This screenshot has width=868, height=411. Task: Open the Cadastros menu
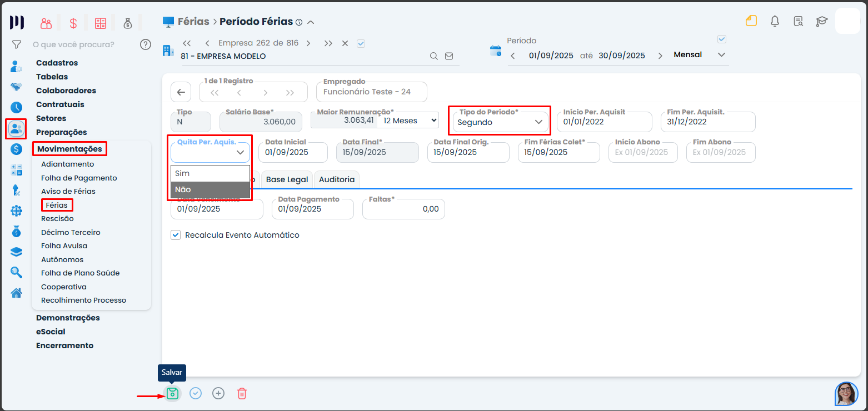[57, 63]
